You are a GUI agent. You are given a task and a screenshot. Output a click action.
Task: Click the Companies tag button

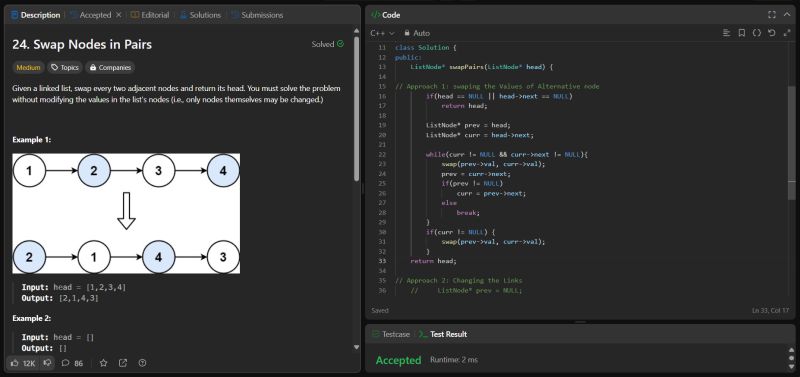(110, 67)
